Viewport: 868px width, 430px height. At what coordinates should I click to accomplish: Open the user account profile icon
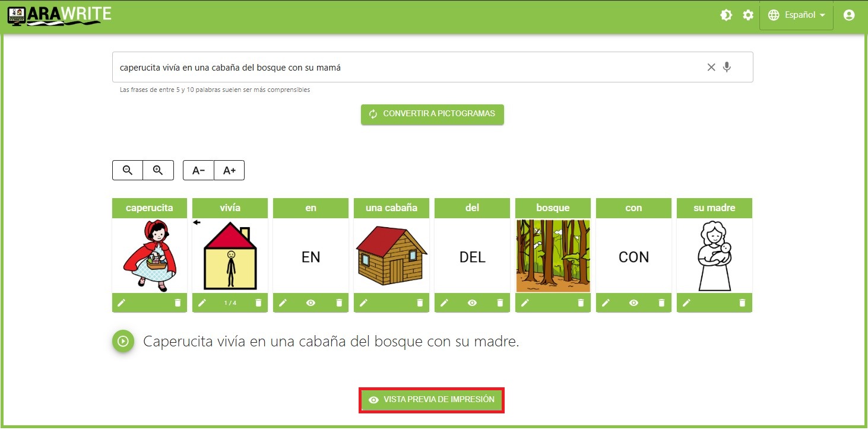click(x=848, y=15)
